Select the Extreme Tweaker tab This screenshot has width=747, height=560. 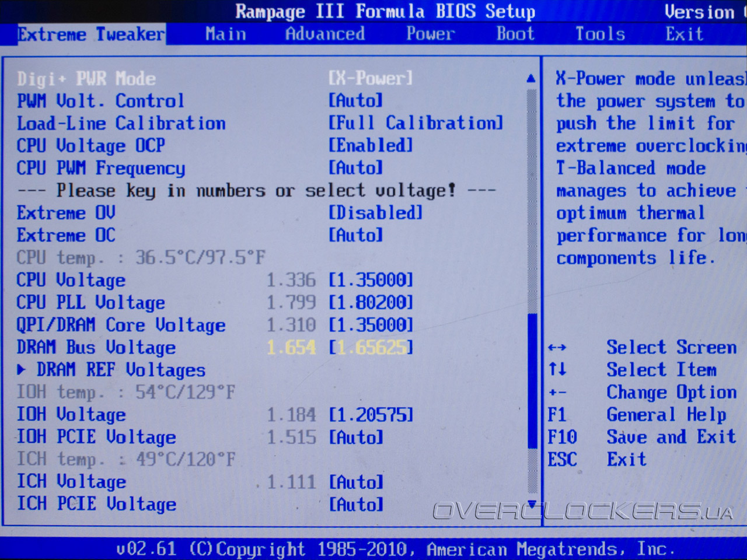tap(91, 34)
